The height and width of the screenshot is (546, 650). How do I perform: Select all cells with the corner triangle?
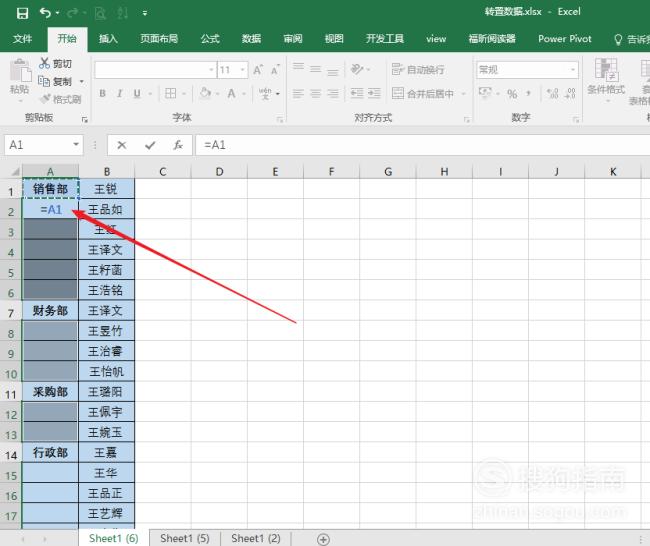tap(15, 172)
